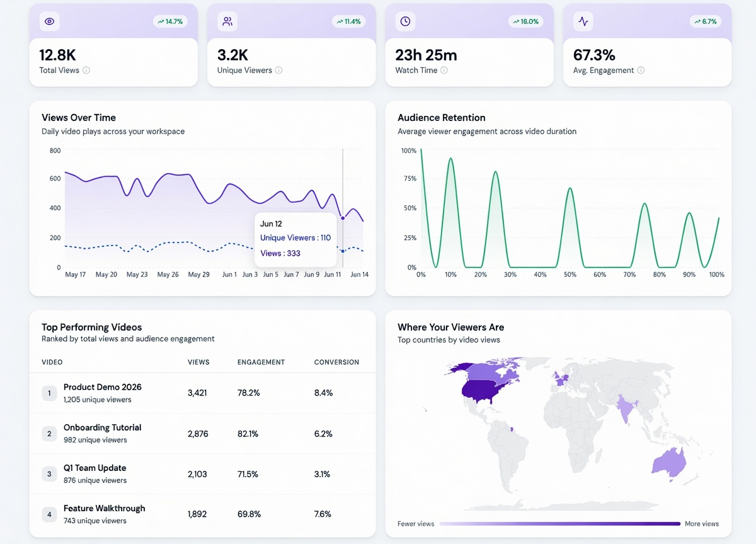Open the info icon next to Avg. Engagement
756x544 pixels.
[641, 71]
